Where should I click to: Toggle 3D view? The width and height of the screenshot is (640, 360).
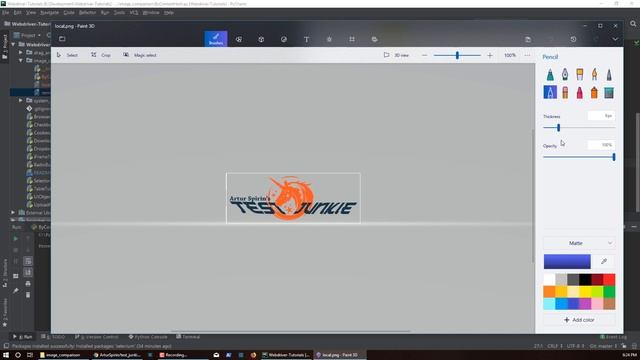click(396, 55)
